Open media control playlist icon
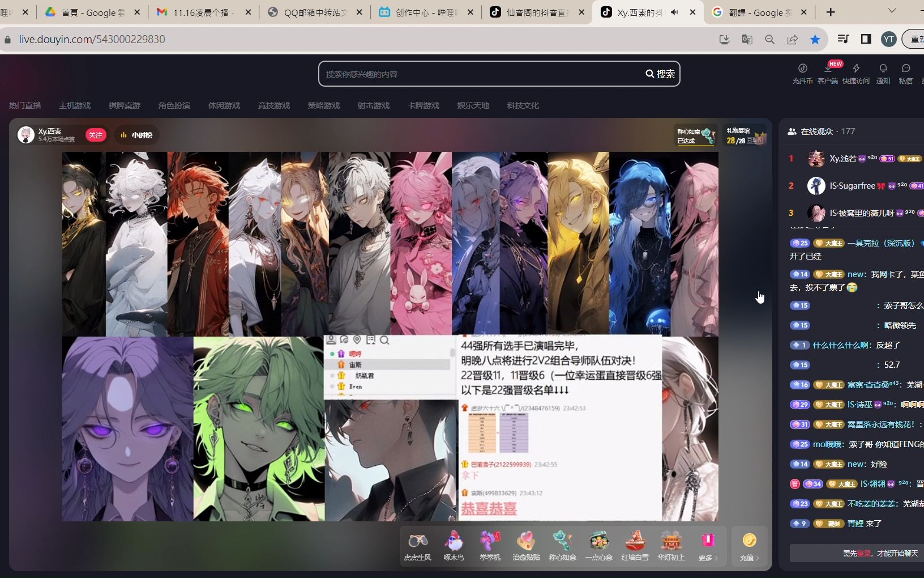The height and width of the screenshot is (578, 924). click(843, 39)
